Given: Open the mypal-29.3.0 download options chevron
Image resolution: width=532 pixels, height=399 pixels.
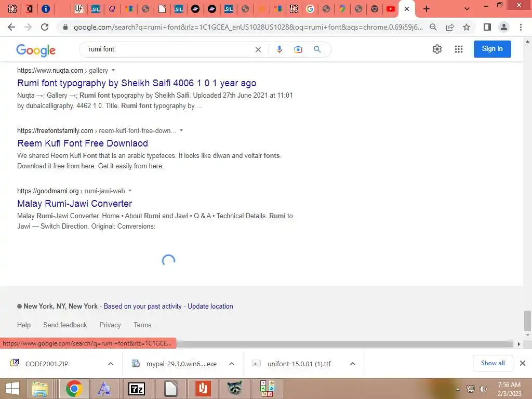Looking at the screenshot, I should [232, 364].
